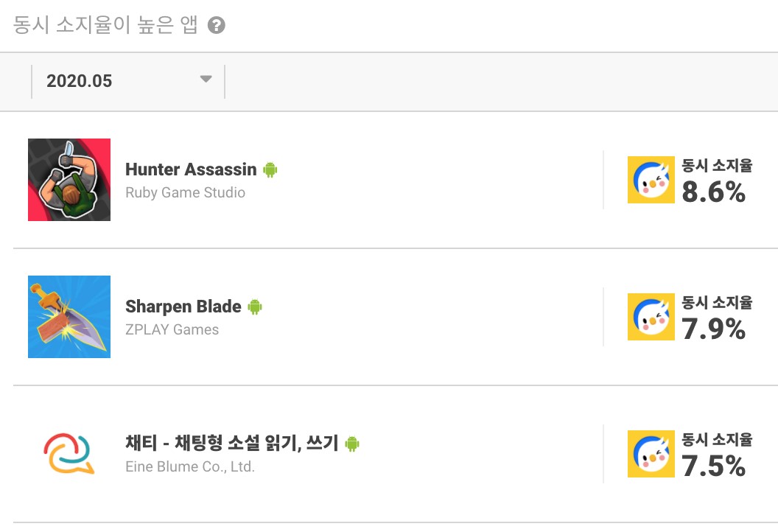Image resolution: width=778 pixels, height=532 pixels.
Task: Select the Ruby Game Studio publisher name
Action: pos(185,192)
